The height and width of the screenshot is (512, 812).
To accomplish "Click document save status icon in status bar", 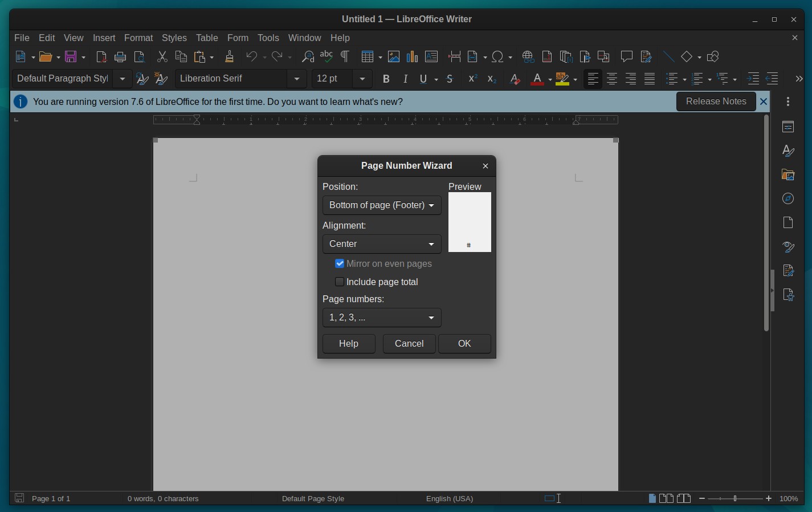I will tap(19, 498).
